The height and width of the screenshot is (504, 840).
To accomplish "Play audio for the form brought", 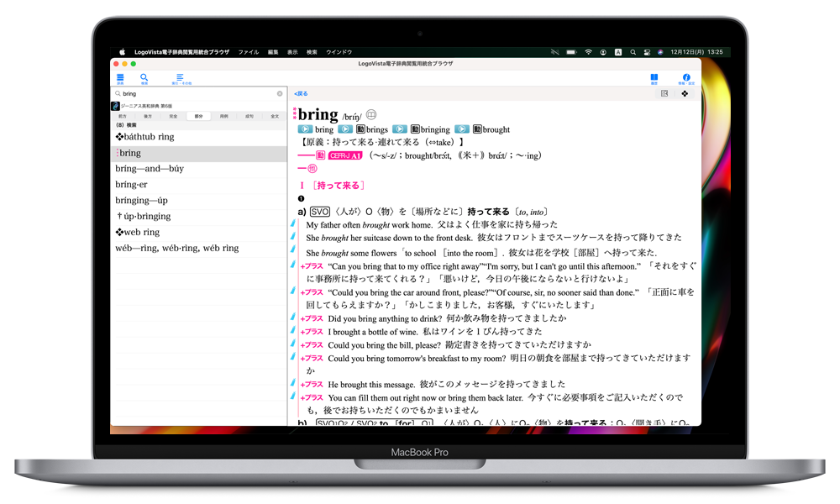I will pos(462,129).
